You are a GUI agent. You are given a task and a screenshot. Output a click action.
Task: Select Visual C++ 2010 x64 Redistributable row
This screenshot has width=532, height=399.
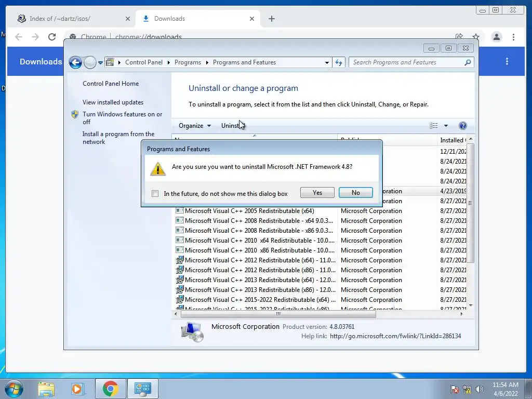[x=256, y=240]
